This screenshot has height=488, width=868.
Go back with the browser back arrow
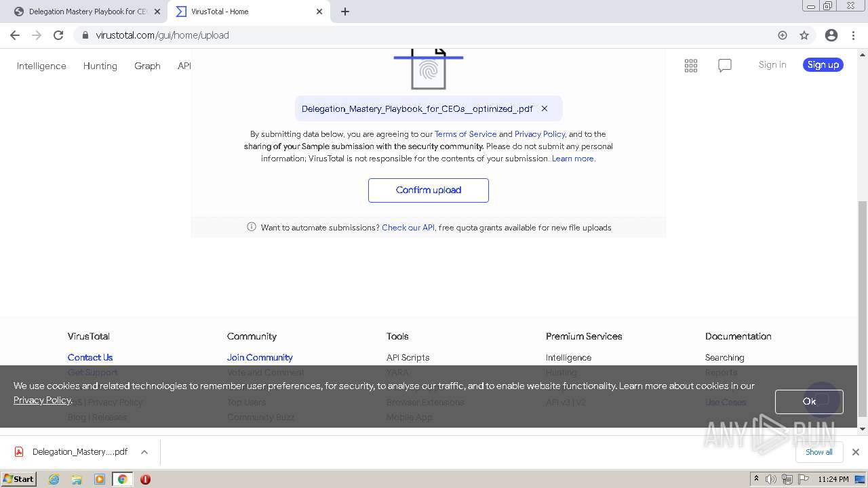click(x=15, y=35)
